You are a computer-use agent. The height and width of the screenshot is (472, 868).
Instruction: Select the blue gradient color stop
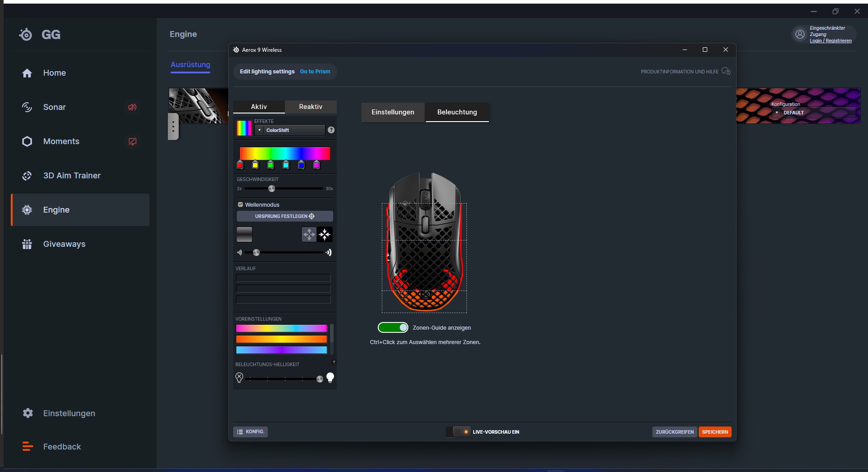point(301,165)
